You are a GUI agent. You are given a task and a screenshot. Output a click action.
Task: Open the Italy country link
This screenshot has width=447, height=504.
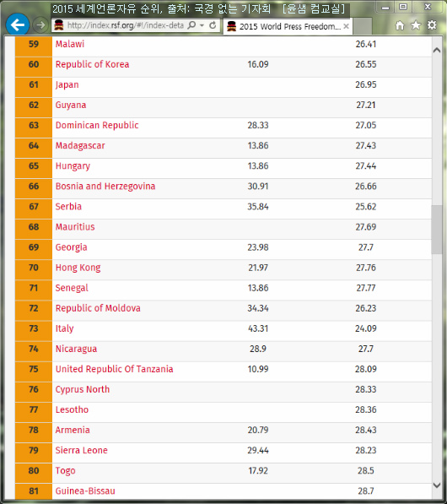65,328
